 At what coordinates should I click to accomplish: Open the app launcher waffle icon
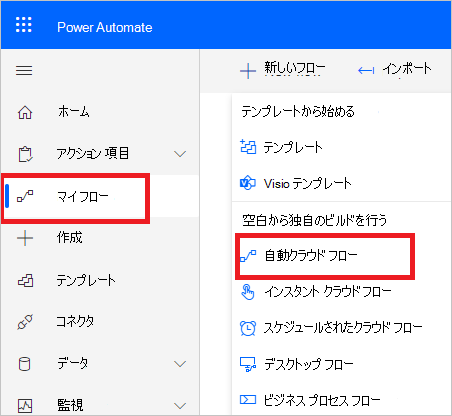click(24, 25)
